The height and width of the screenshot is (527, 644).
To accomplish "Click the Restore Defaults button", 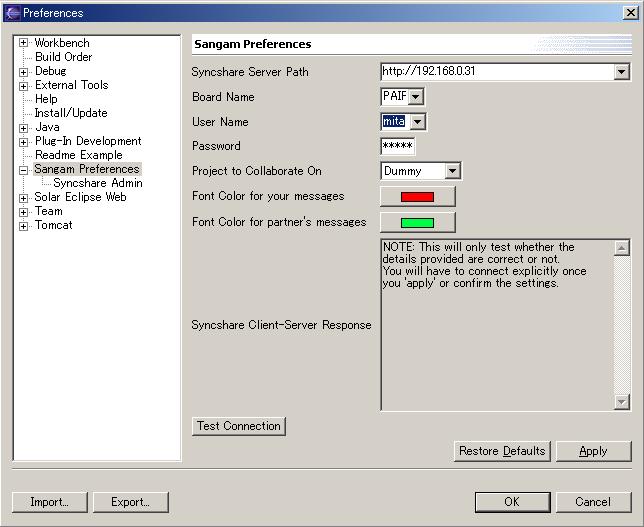I will point(502,451).
